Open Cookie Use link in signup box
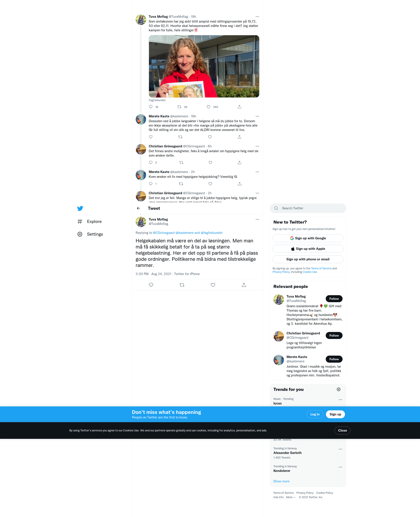 point(310,272)
